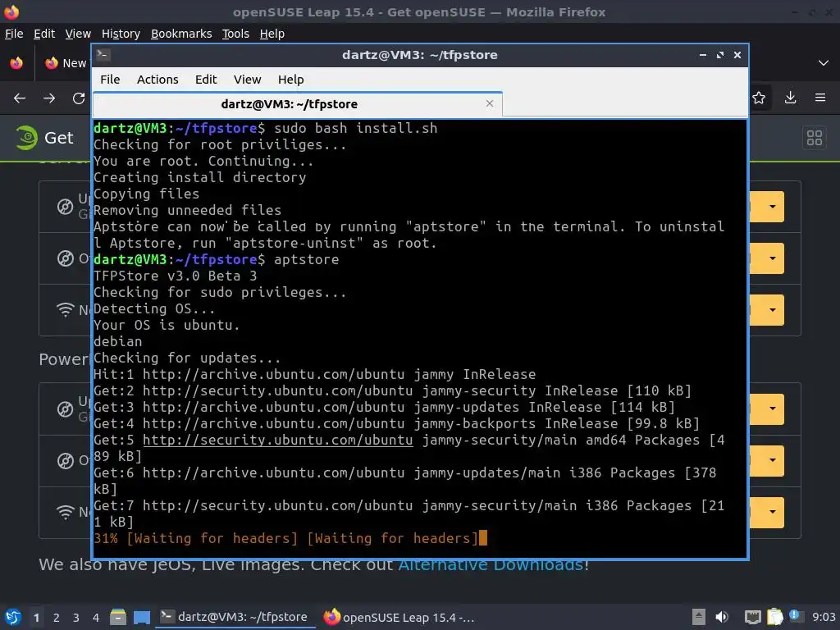Close the terminal tab with its X

coord(490,103)
